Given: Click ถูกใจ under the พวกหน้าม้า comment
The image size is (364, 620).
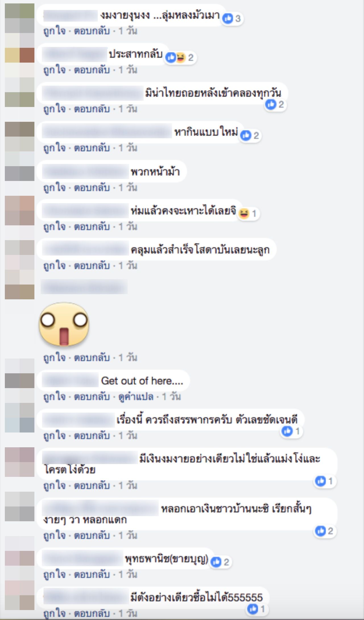Looking at the screenshot, I should (55, 188).
